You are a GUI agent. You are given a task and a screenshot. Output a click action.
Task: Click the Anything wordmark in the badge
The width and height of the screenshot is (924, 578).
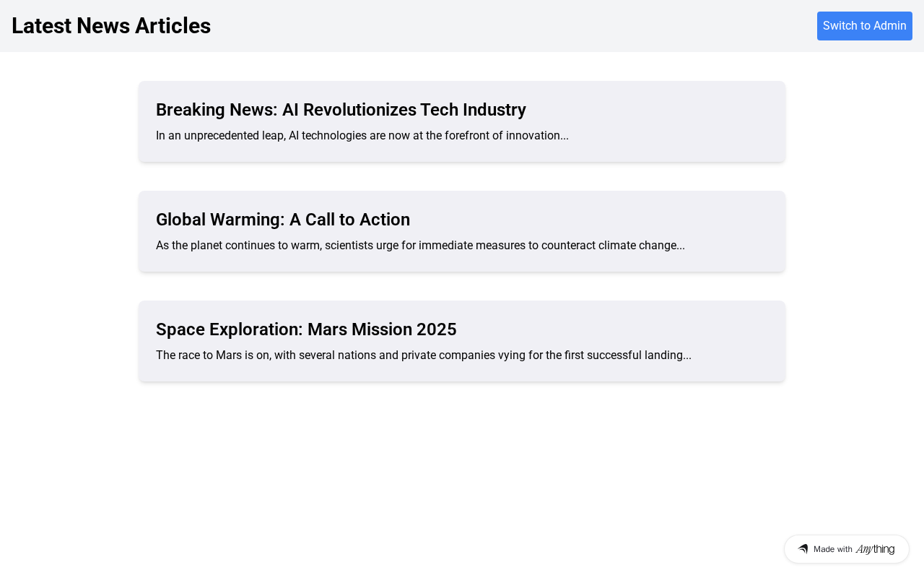pyautogui.click(x=875, y=549)
